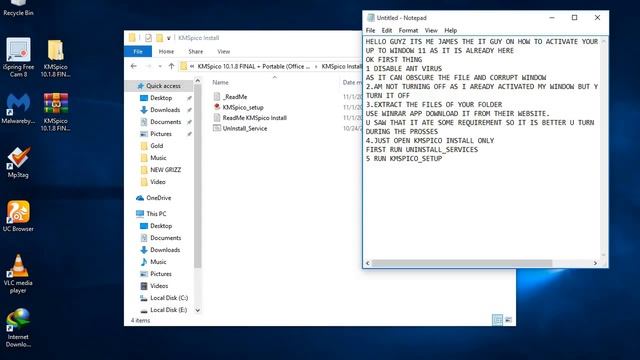The image size is (640, 360).
Task: Select the UnInstall_Service file
Action: tap(240, 128)
